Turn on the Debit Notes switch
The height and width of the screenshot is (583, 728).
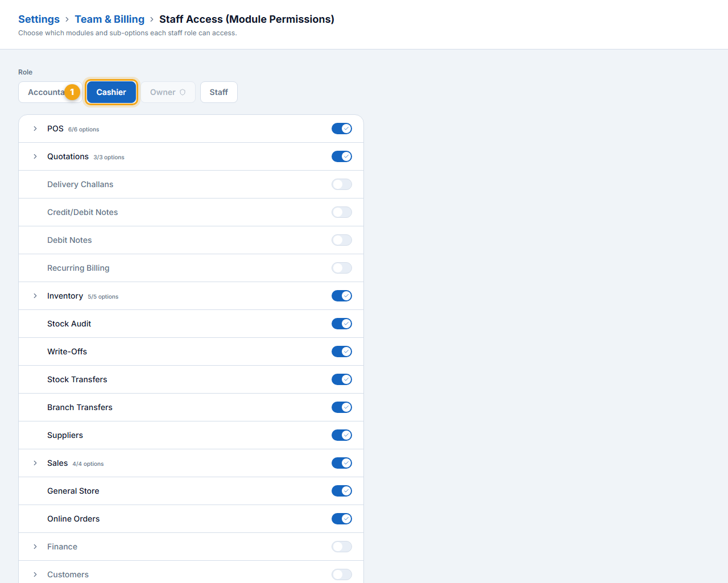click(x=342, y=240)
